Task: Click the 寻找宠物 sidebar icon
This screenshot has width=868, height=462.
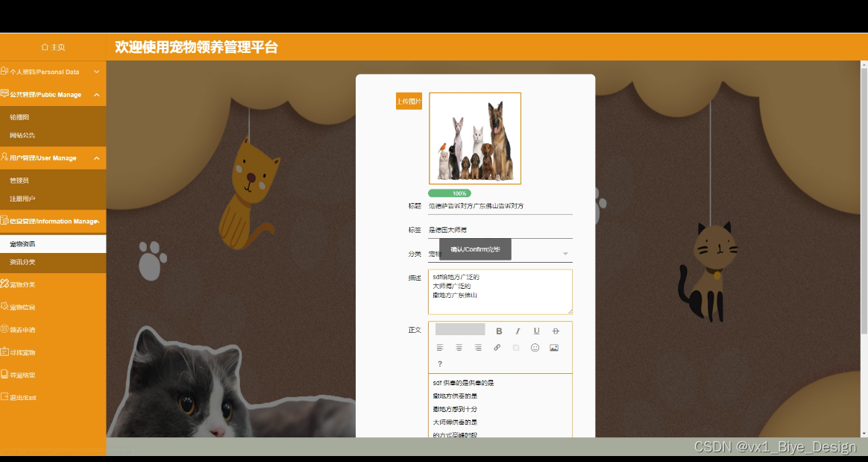Action: coord(4,352)
